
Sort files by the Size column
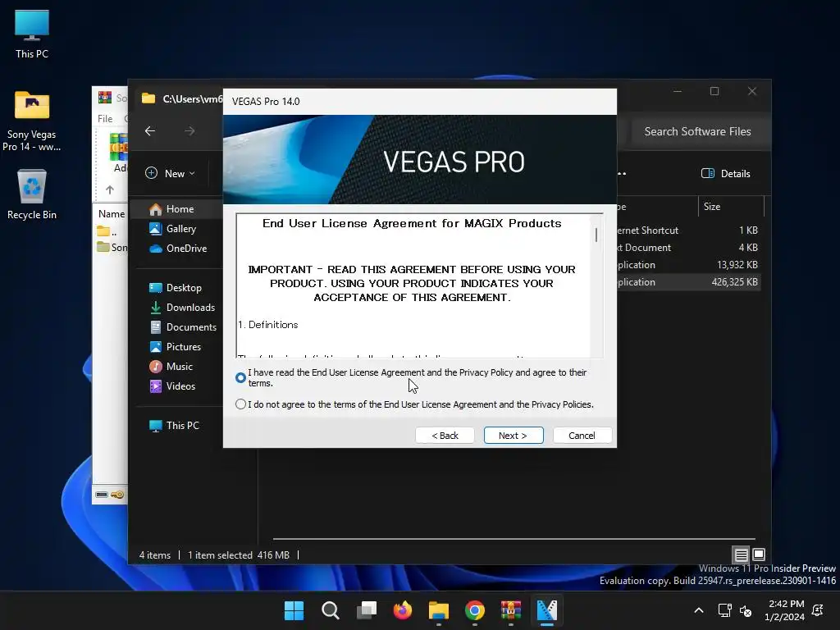coord(731,206)
